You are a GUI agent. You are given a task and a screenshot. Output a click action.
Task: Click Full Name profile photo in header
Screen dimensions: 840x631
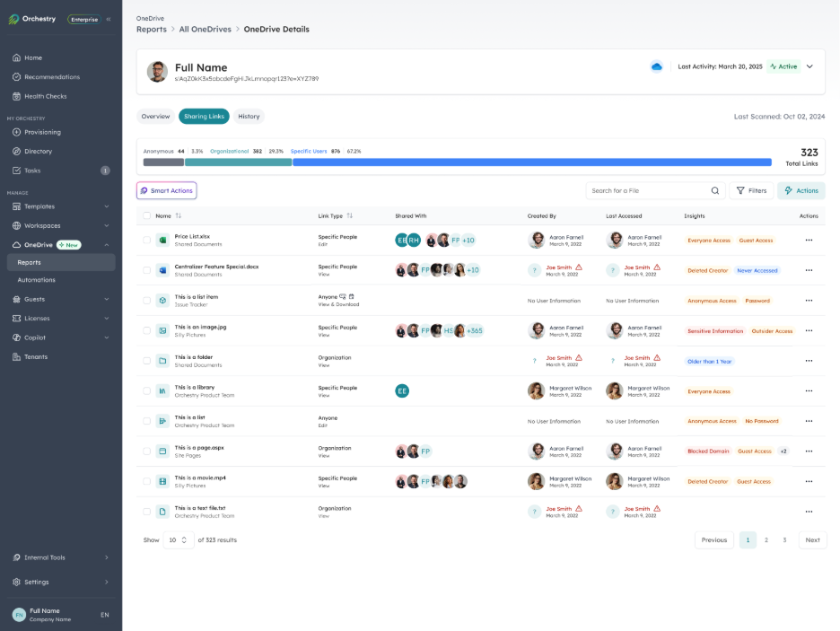click(157, 72)
